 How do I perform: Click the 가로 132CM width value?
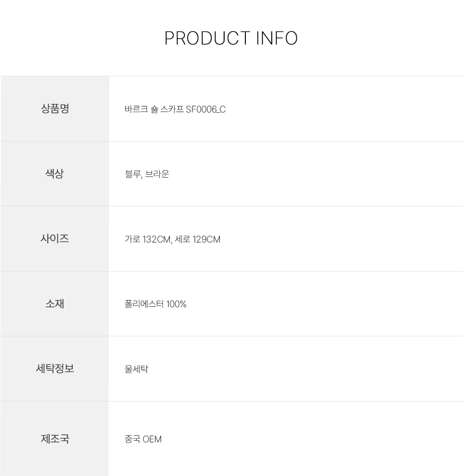point(148,240)
